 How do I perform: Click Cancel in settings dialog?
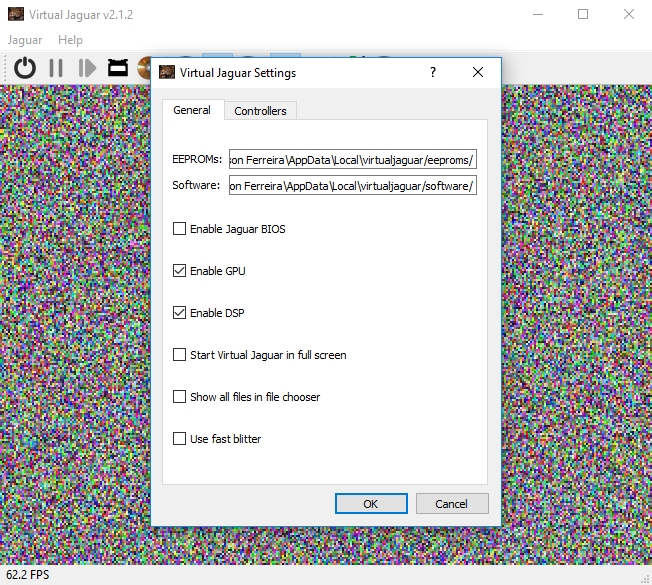click(452, 504)
